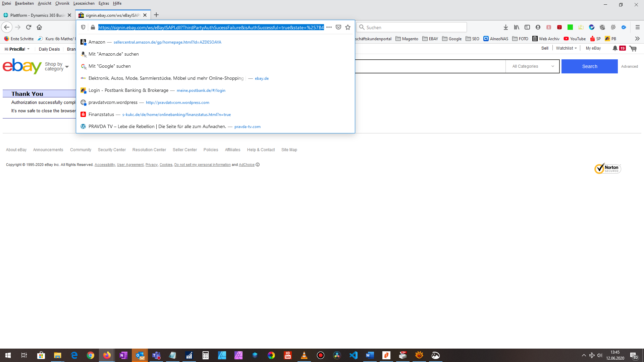Viewport: 644px width, 362px height.
Task: Open the YouTube bookmark
Action: pos(575,39)
